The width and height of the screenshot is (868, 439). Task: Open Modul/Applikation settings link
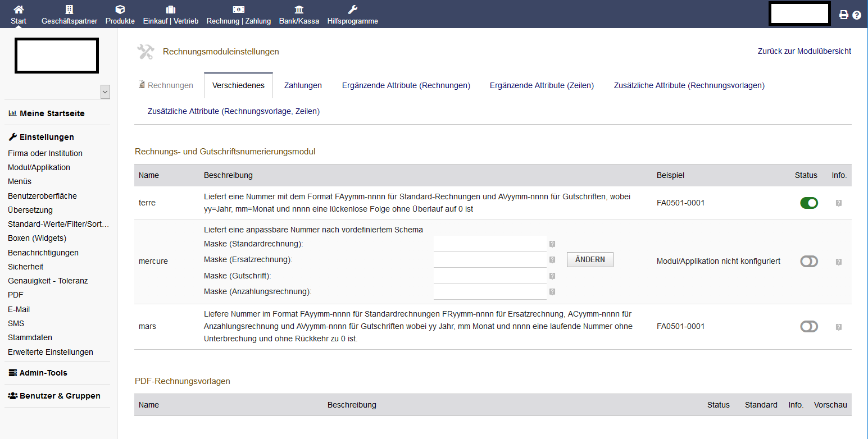(39, 167)
